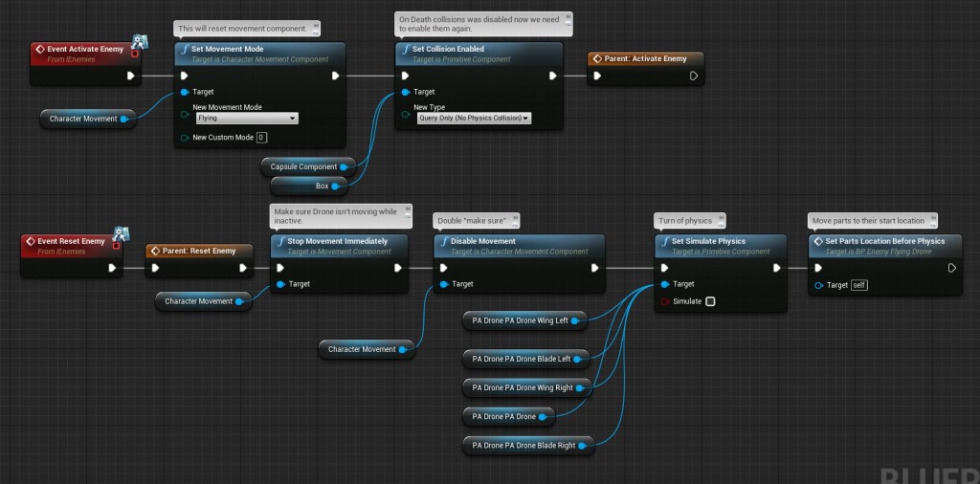Click the Event Activate Enemy node title

point(85,49)
